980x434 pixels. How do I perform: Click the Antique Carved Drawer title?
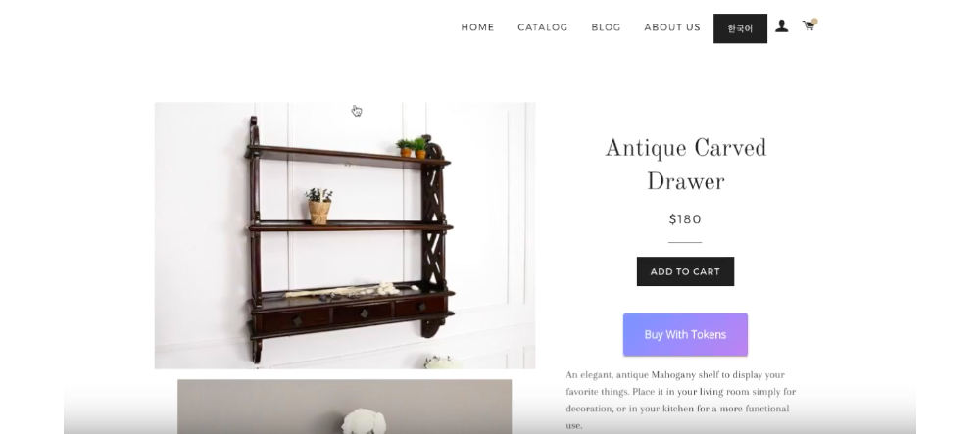685,165
